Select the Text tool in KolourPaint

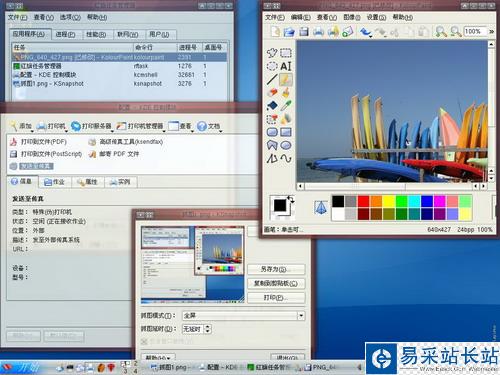pos(286,66)
